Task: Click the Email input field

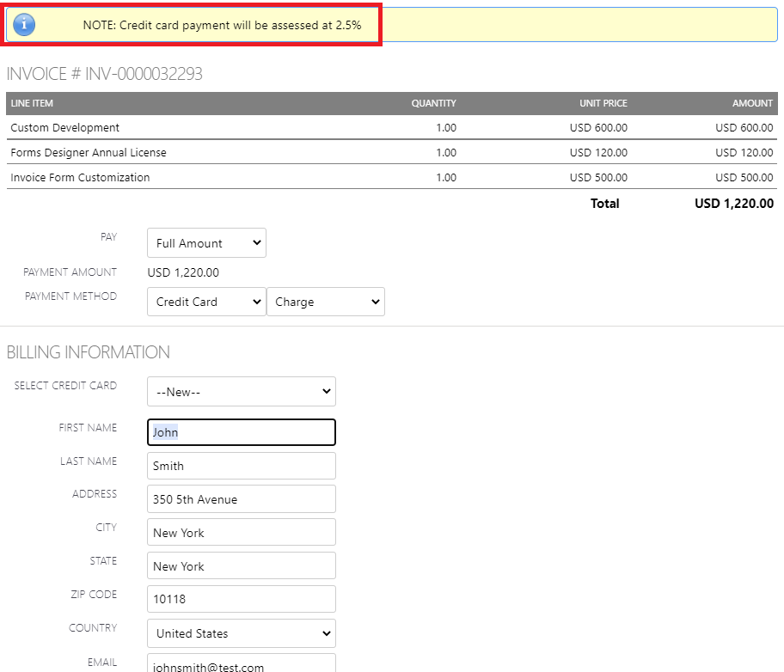Action: [241, 664]
